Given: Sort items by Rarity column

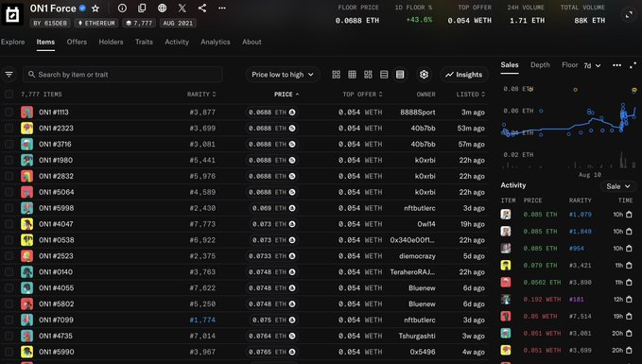Looking at the screenshot, I should (x=201, y=95).
